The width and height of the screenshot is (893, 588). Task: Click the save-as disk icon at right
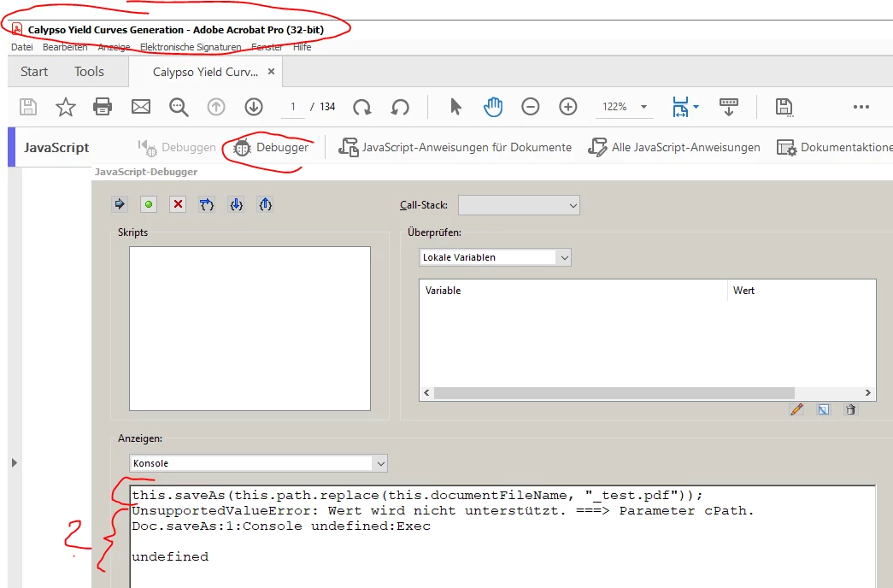784,107
